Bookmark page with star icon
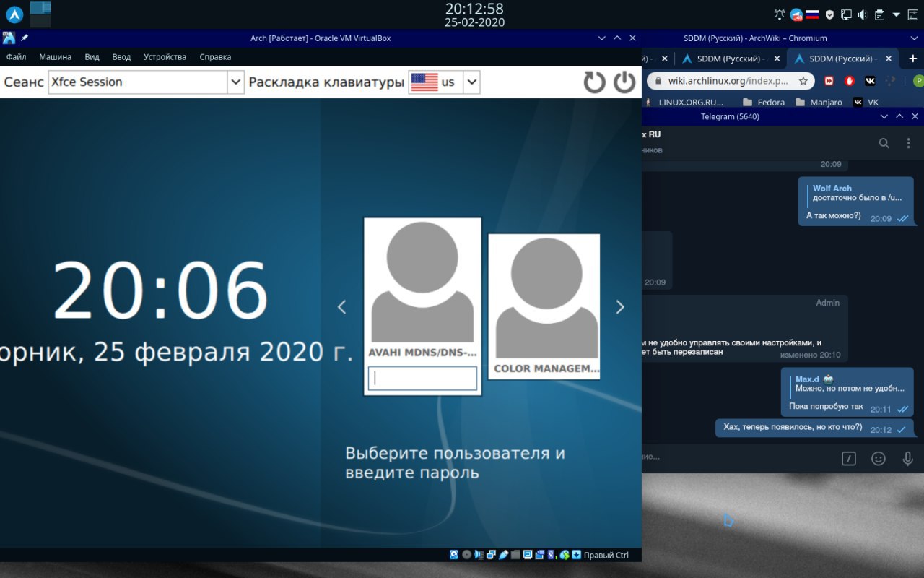The height and width of the screenshot is (578, 924). point(803,82)
